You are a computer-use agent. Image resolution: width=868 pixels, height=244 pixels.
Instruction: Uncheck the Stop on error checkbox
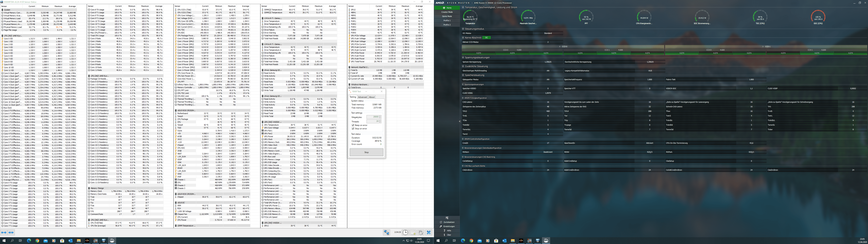[x=353, y=128]
